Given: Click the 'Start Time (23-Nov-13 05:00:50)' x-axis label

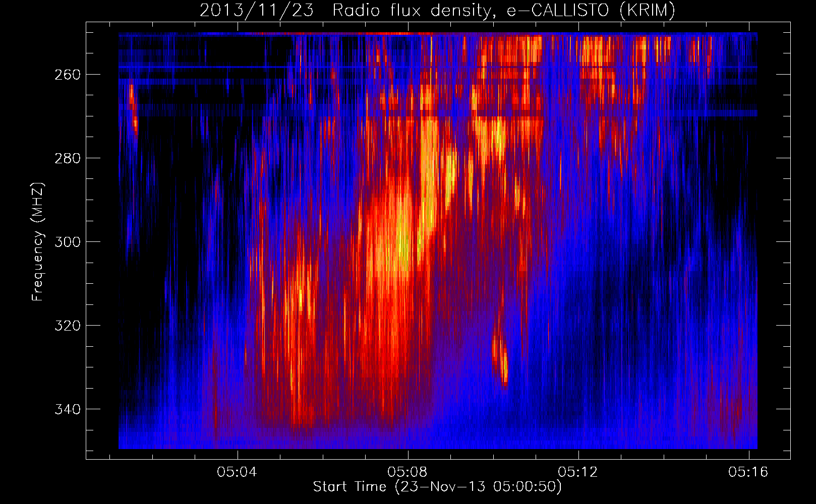Looking at the screenshot, I should tap(437, 487).
